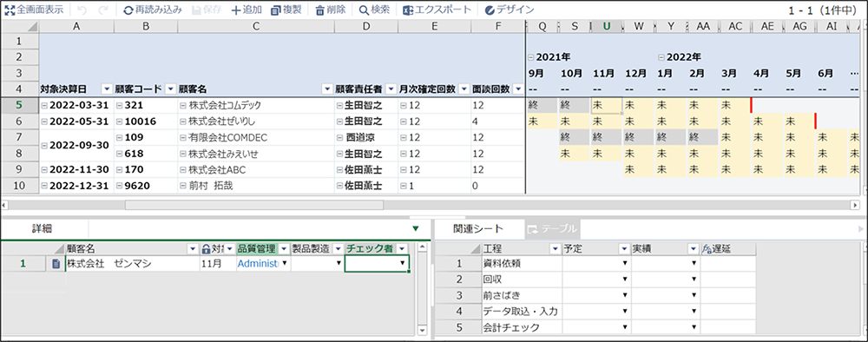
Task: Select column header U
Action: coord(607,26)
